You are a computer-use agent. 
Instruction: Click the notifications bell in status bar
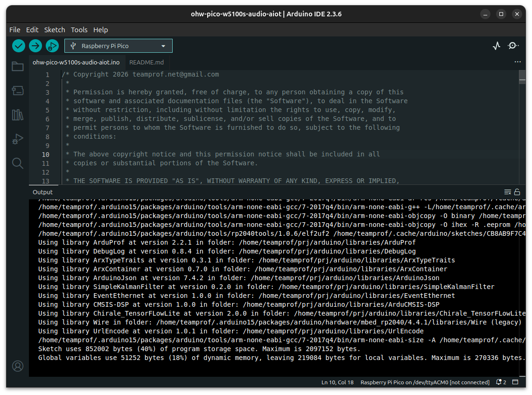[501, 382]
